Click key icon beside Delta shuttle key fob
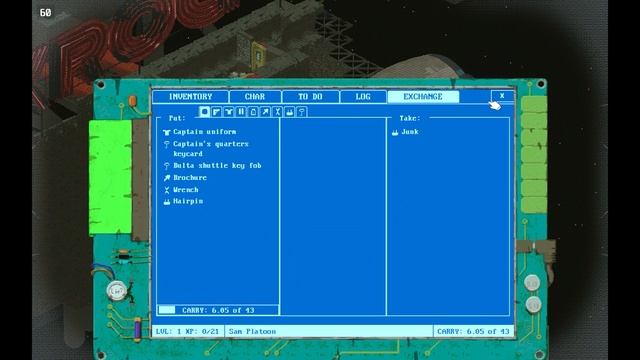 pyautogui.click(x=167, y=166)
